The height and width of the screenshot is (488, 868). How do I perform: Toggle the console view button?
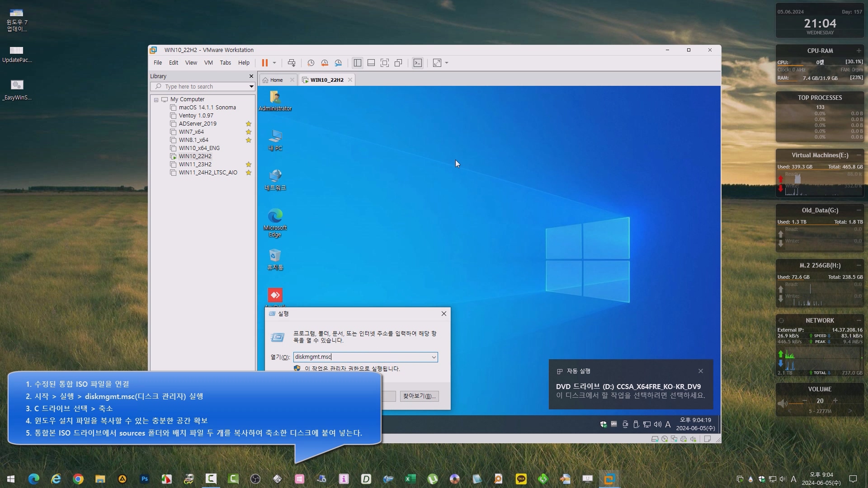coord(418,63)
